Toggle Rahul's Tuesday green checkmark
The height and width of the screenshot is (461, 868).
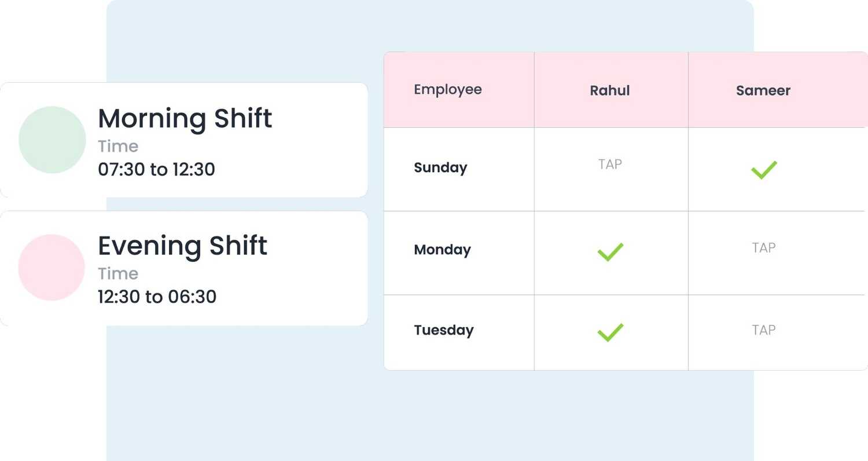610,332
